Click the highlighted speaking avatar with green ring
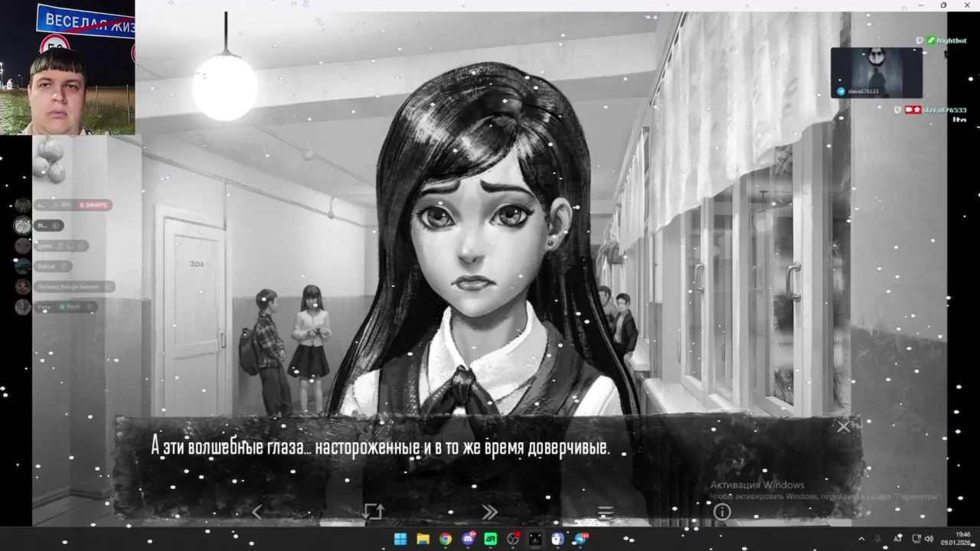980x551 pixels. [23, 225]
